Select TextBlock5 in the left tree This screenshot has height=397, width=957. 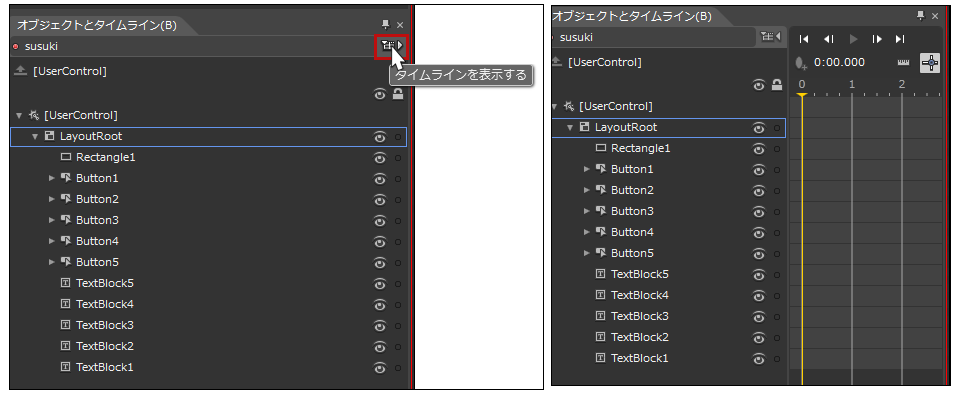104,283
